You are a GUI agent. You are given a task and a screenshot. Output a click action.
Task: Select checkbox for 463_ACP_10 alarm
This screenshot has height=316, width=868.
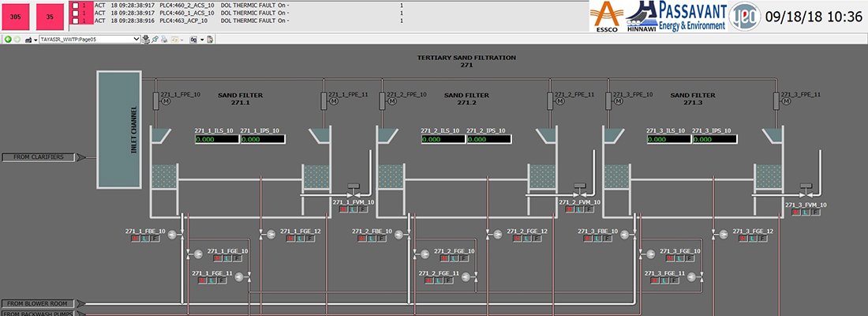[x=75, y=21]
